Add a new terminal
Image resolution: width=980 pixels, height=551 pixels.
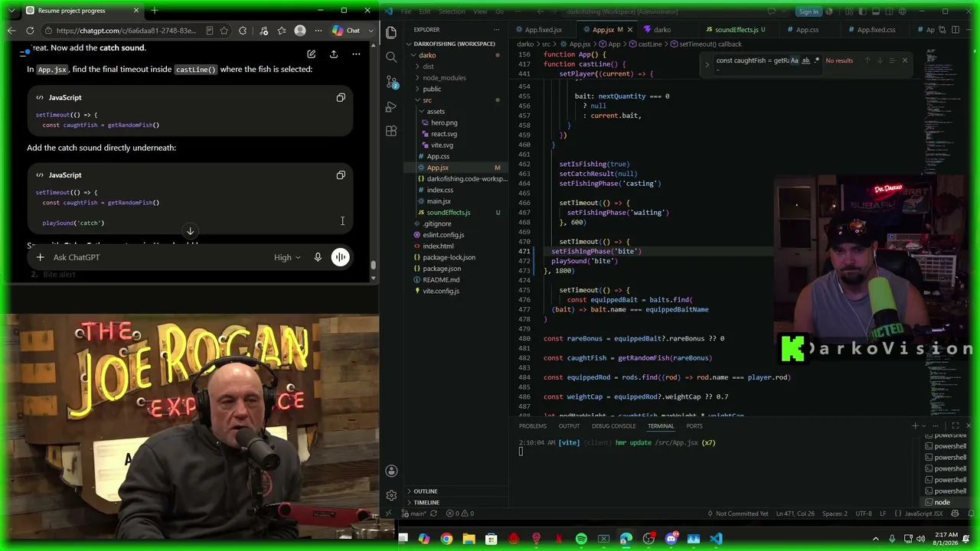(915, 425)
